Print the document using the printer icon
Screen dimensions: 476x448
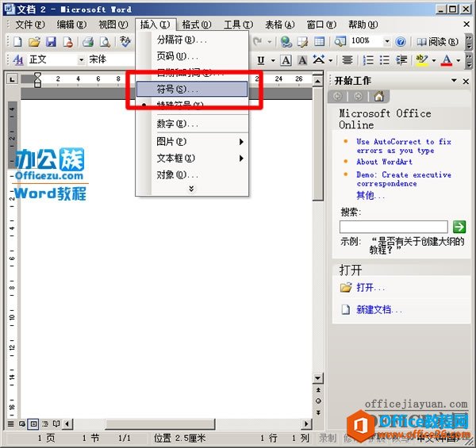tap(88, 41)
